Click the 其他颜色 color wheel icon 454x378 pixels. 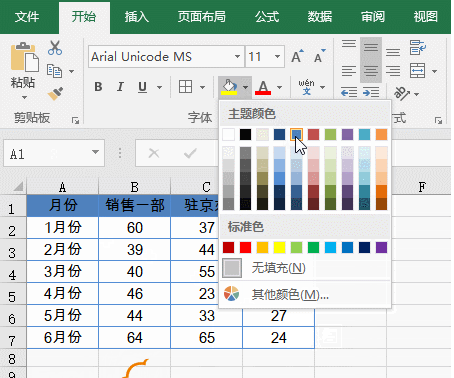(231, 294)
